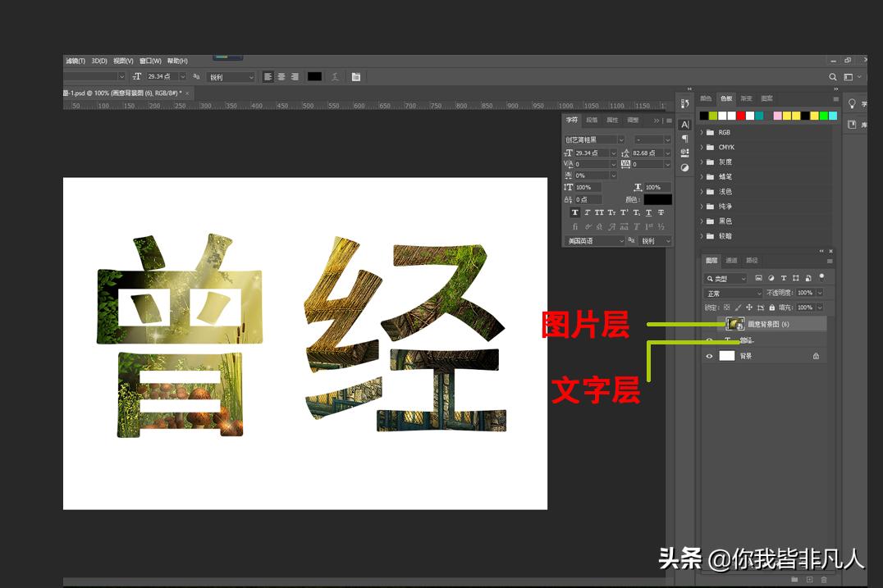Click the all caps icon in Character panel

pyautogui.click(x=600, y=212)
